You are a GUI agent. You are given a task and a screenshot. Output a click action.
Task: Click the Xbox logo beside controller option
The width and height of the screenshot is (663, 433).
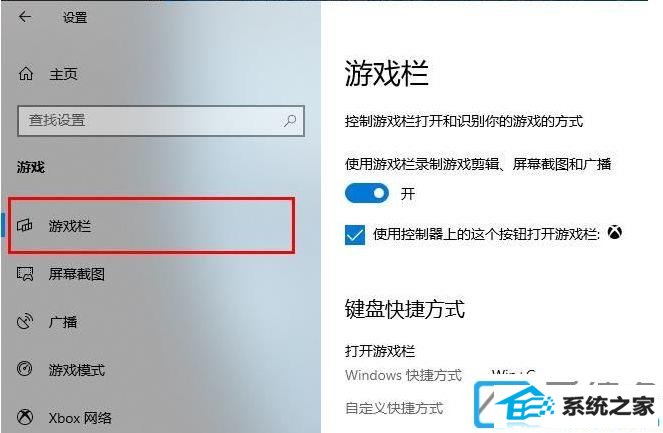click(x=615, y=232)
